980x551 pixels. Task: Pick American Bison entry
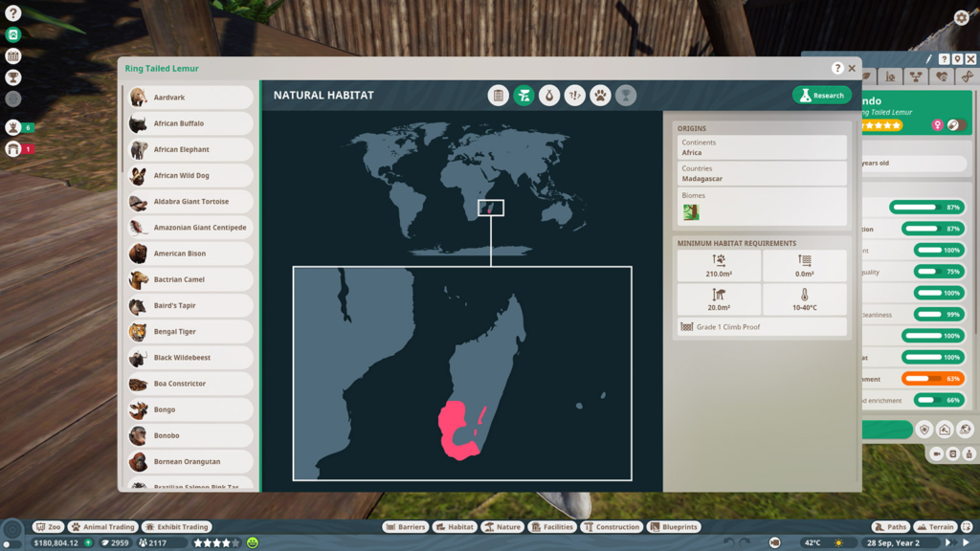(190, 253)
